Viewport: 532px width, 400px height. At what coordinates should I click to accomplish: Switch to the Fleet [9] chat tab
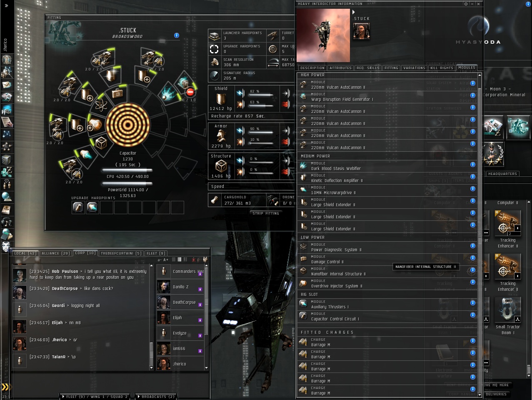(156, 253)
